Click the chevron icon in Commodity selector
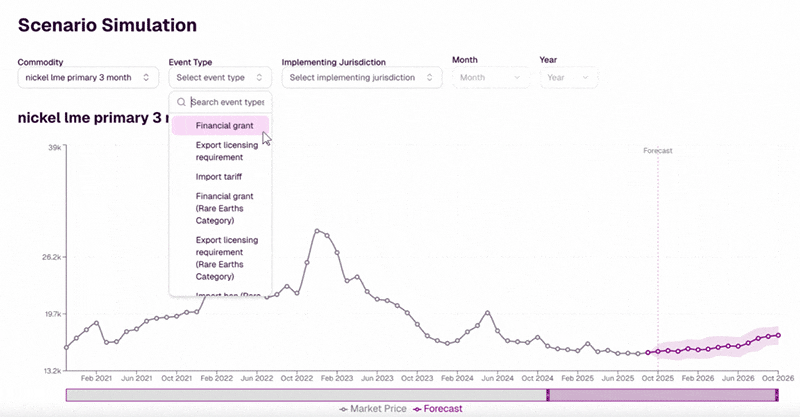This screenshot has width=800, height=417. [147, 77]
